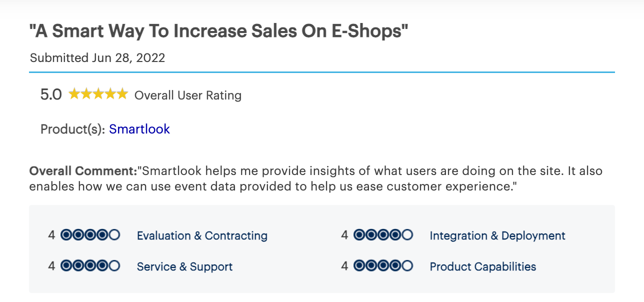The height and width of the screenshot is (302, 644).
Task: Click the review title about E-Shops sales
Action: pyautogui.click(x=219, y=31)
